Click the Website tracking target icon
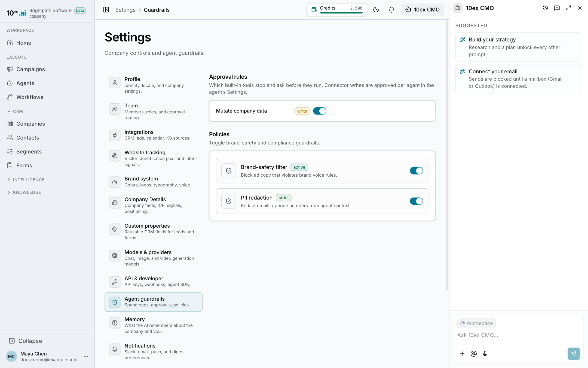The height and width of the screenshot is (368, 588). tap(115, 156)
